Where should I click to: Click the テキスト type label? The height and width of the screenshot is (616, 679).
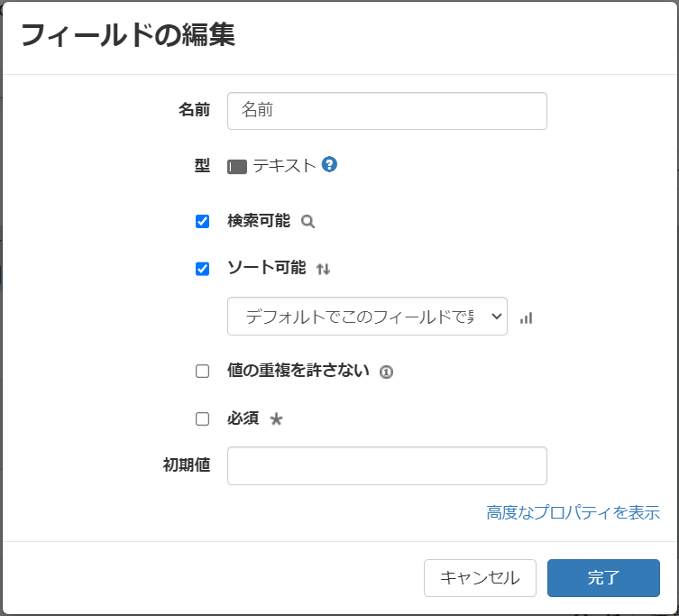[285, 166]
